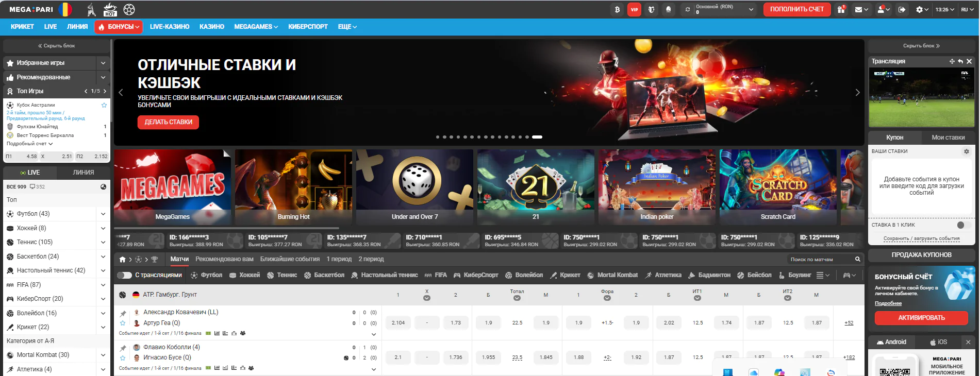Toggle the С трансляциями switch
This screenshot has width=980, height=376.
click(124, 275)
